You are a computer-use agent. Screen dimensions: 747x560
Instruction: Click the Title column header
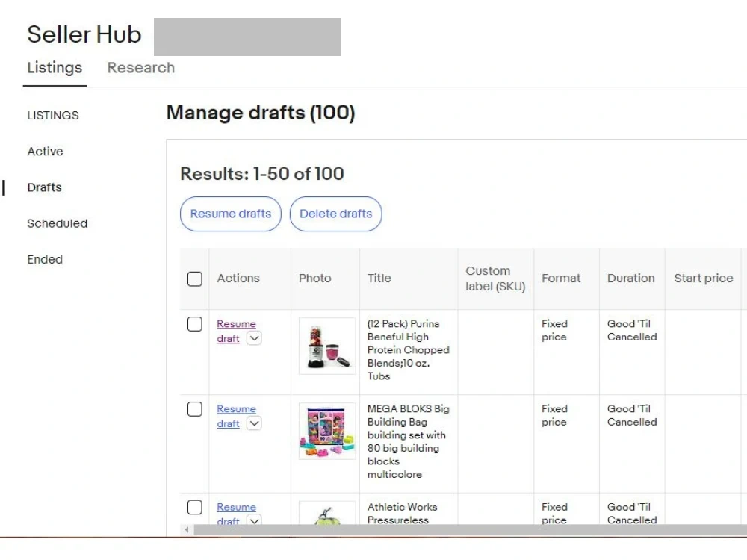tap(379, 279)
